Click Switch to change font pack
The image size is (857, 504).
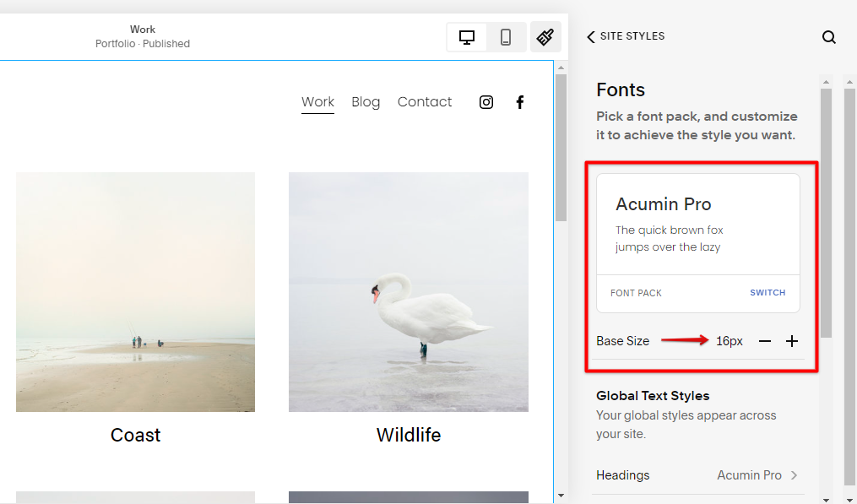pos(768,293)
